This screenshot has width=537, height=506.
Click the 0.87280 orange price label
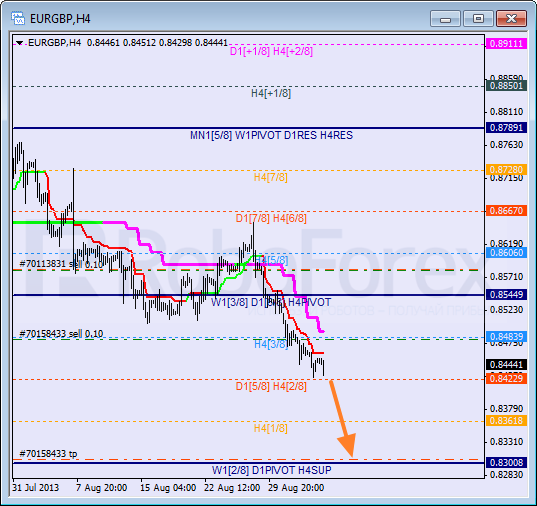506,170
